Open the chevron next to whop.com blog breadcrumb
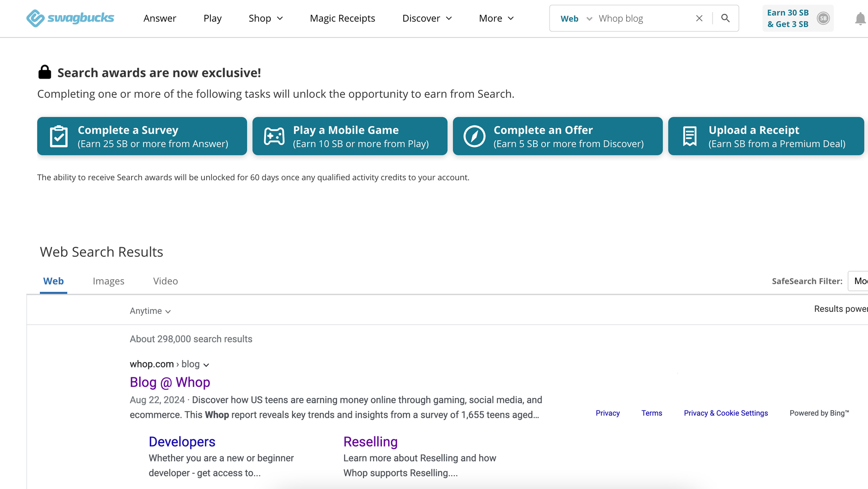This screenshot has width=868, height=489. tap(206, 365)
